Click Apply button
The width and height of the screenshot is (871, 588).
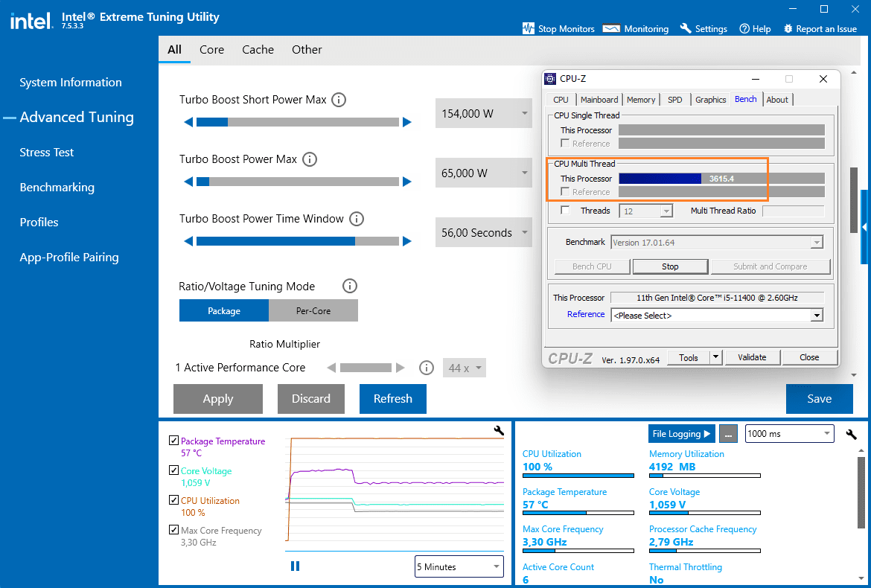click(x=217, y=399)
